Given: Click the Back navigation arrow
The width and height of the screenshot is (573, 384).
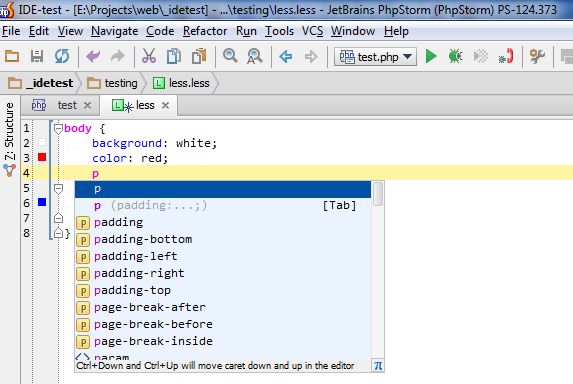Looking at the screenshot, I should pos(286,57).
